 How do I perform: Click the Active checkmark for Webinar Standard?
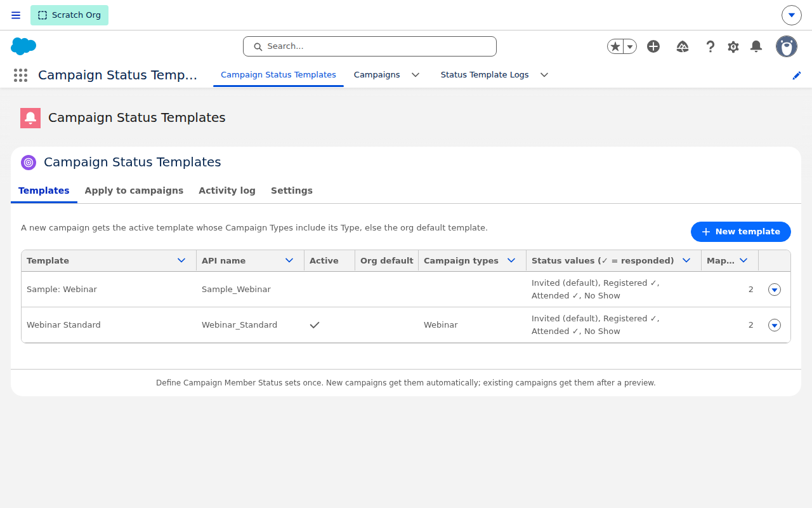coord(315,325)
